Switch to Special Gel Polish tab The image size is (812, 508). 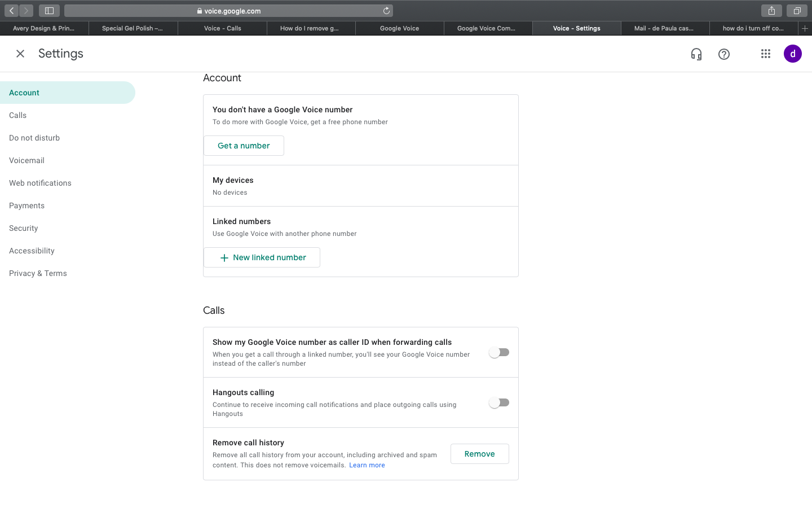click(x=133, y=28)
